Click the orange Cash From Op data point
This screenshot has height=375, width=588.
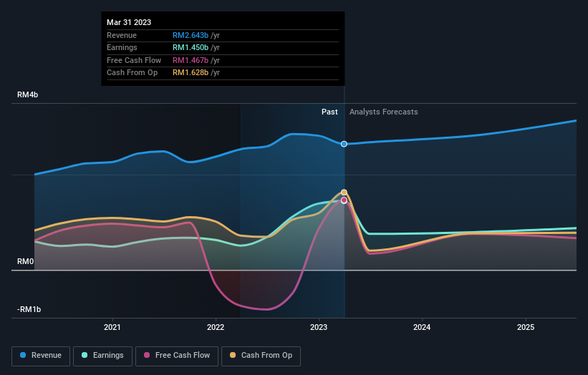point(344,193)
